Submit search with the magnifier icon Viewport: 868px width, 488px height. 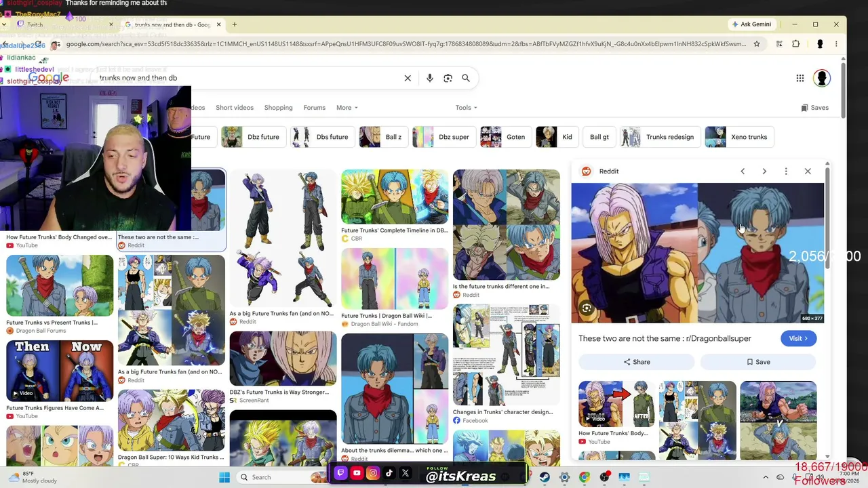click(x=466, y=78)
